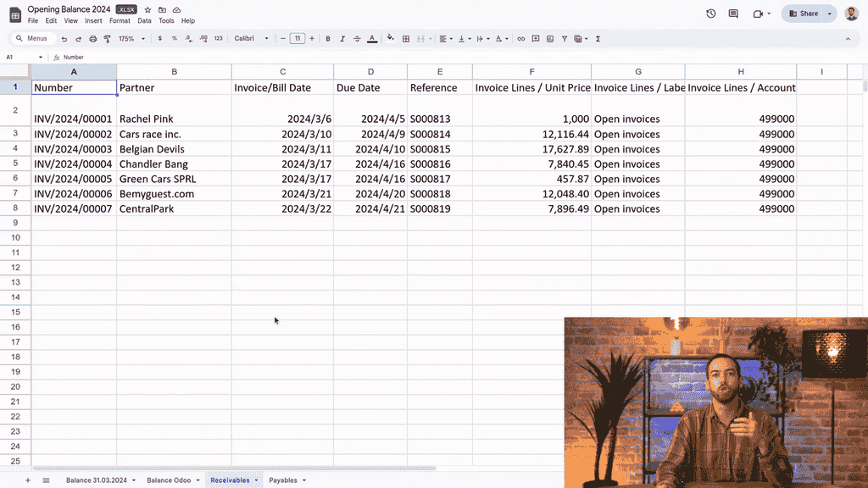The width and height of the screenshot is (868, 488).
Task: Click the Functions sigma icon
Action: coord(598,39)
